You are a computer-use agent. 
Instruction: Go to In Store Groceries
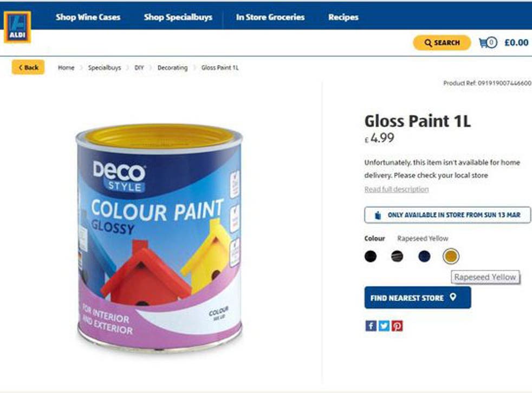(270, 17)
